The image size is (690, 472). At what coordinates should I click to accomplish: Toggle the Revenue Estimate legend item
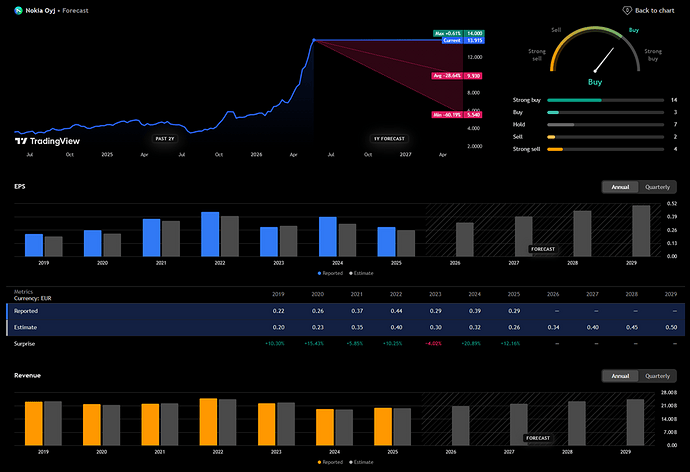click(x=361, y=462)
